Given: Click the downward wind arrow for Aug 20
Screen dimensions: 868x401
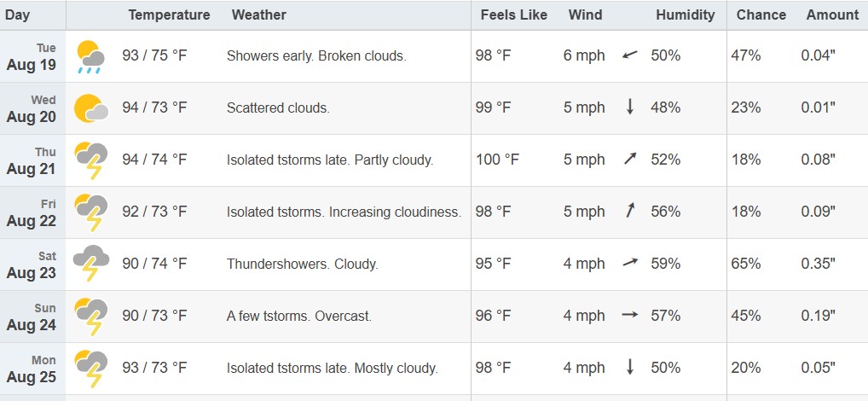Looking at the screenshot, I should click(629, 107).
